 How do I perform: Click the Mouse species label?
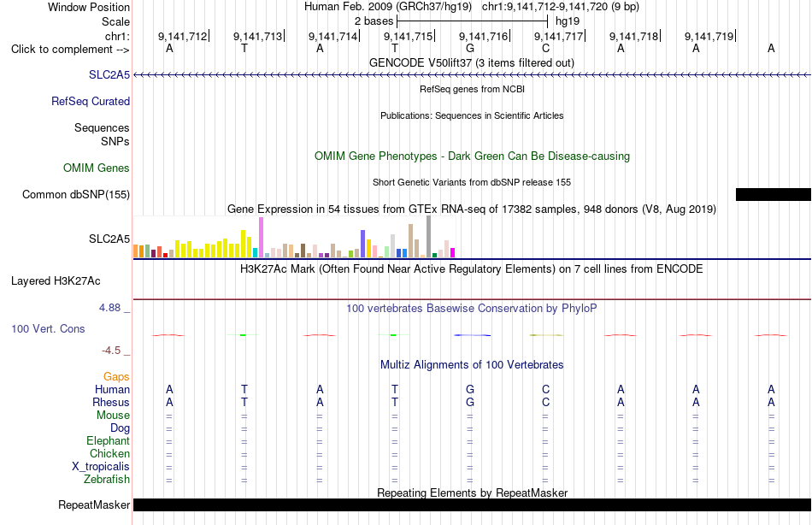coord(113,416)
